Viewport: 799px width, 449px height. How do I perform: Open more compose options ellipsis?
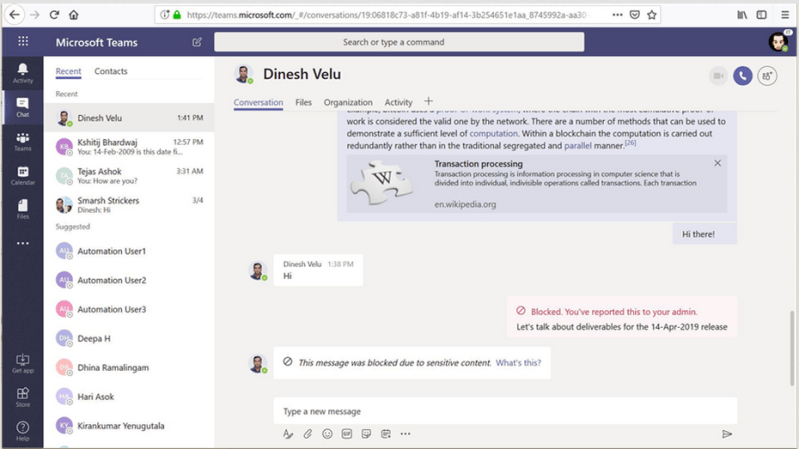click(x=405, y=434)
